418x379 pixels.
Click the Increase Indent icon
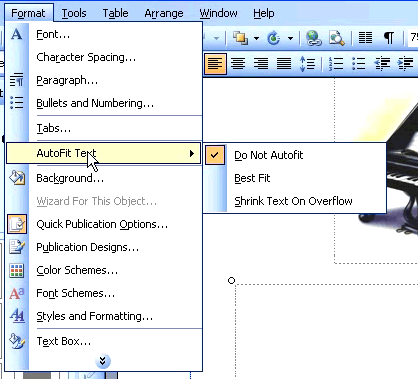click(x=405, y=63)
